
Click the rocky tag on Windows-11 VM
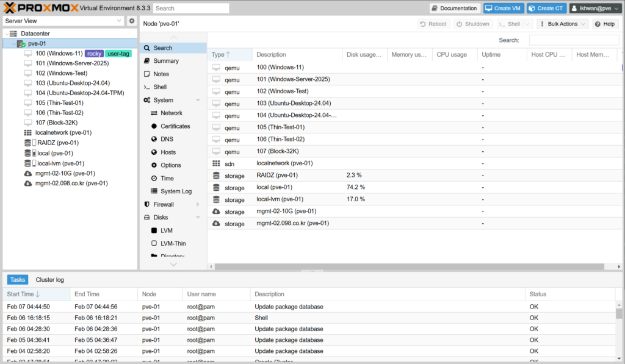[x=93, y=54]
